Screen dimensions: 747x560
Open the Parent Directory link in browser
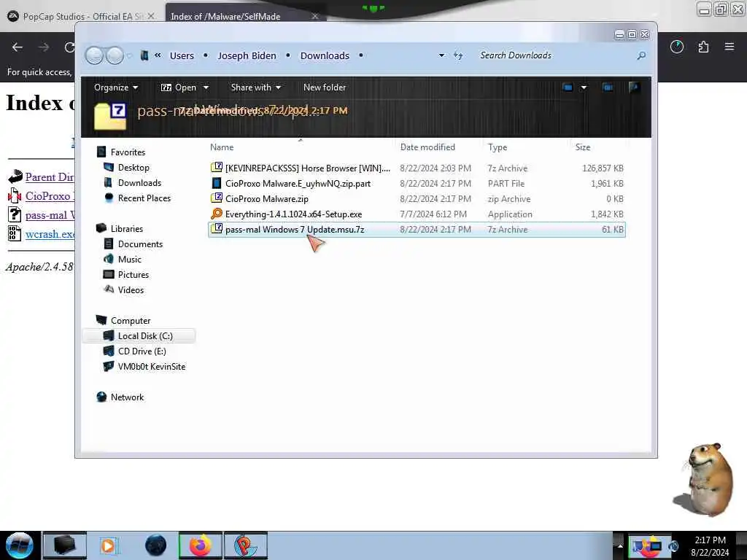(50, 177)
